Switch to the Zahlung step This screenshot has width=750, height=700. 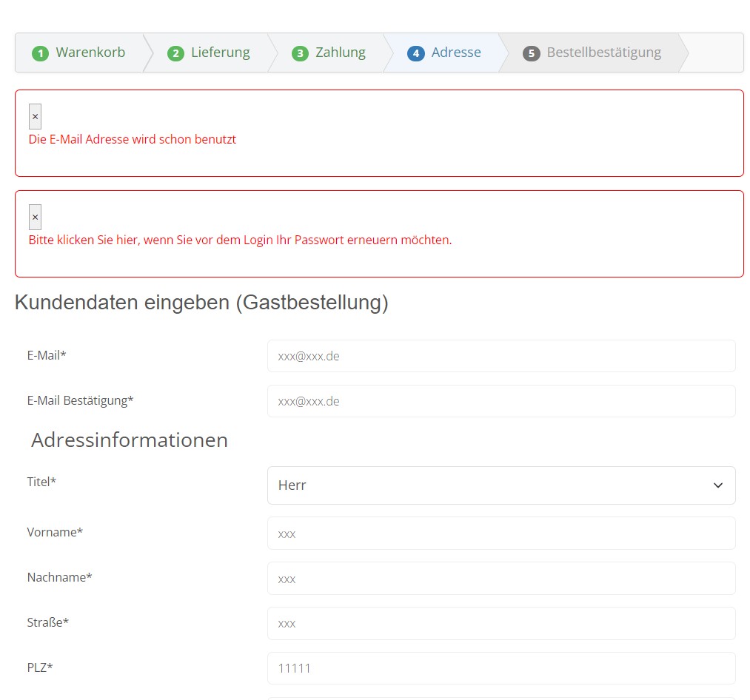[340, 53]
